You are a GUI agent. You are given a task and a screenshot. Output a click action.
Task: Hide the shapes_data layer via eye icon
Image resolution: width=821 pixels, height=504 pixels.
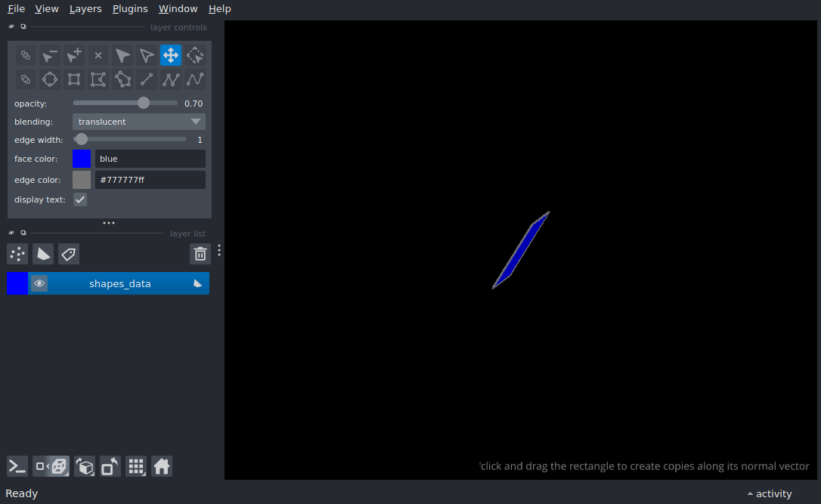(39, 283)
